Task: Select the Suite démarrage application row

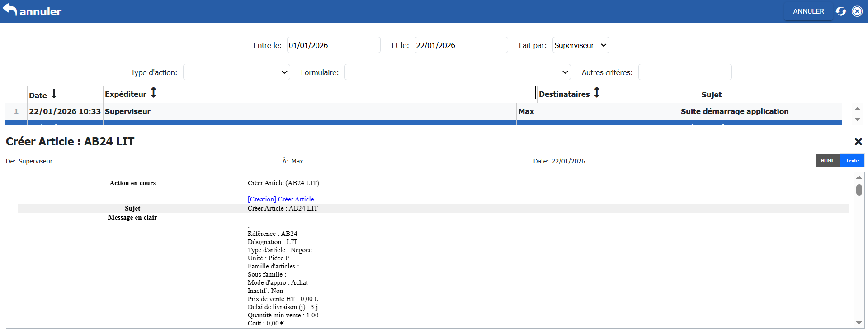Action: [x=734, y=111]
